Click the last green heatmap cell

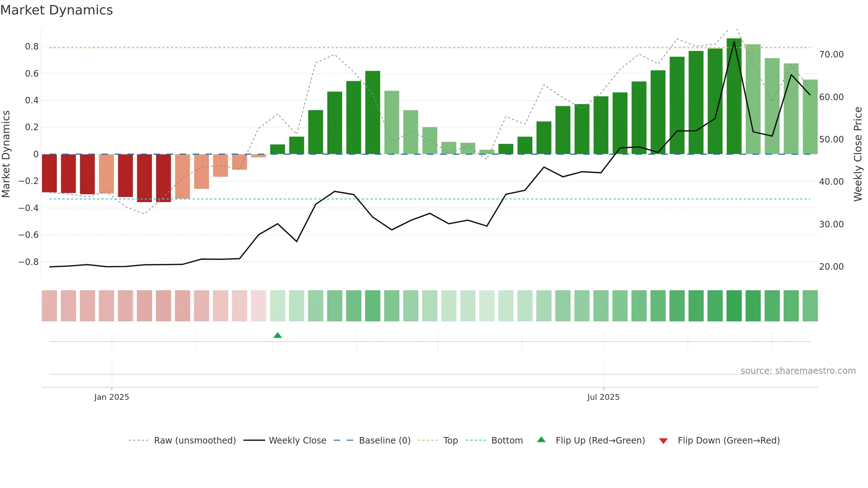810,306
